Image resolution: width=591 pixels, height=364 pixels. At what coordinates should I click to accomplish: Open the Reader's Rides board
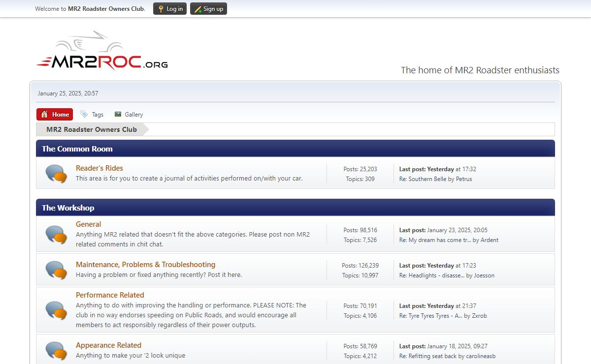click(x=99, y=168)
